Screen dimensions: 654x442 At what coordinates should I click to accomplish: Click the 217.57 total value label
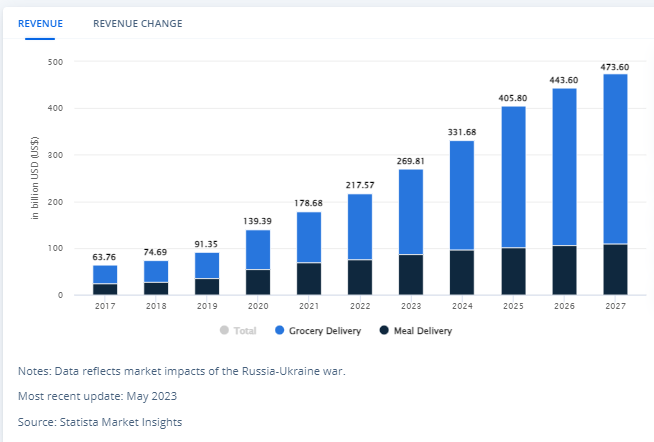[360, 185]
